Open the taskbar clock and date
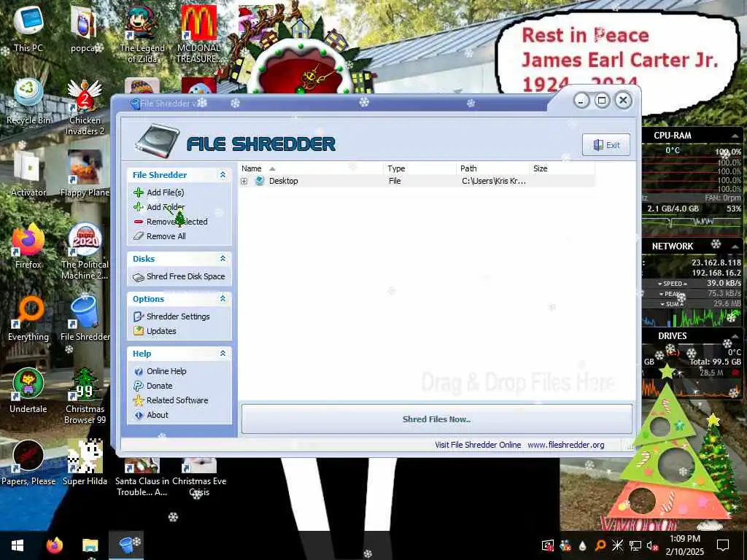This screenshot has width=747, height=560. click(684, 545)
